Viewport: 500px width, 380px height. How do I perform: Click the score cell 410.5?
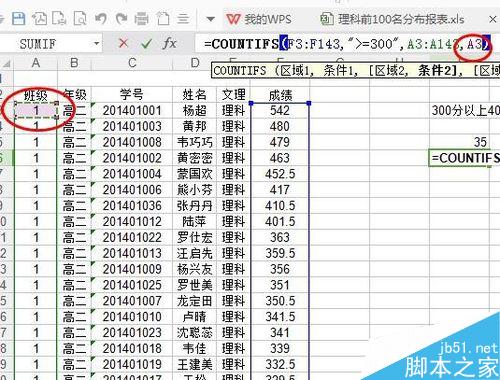click(280, 206)
